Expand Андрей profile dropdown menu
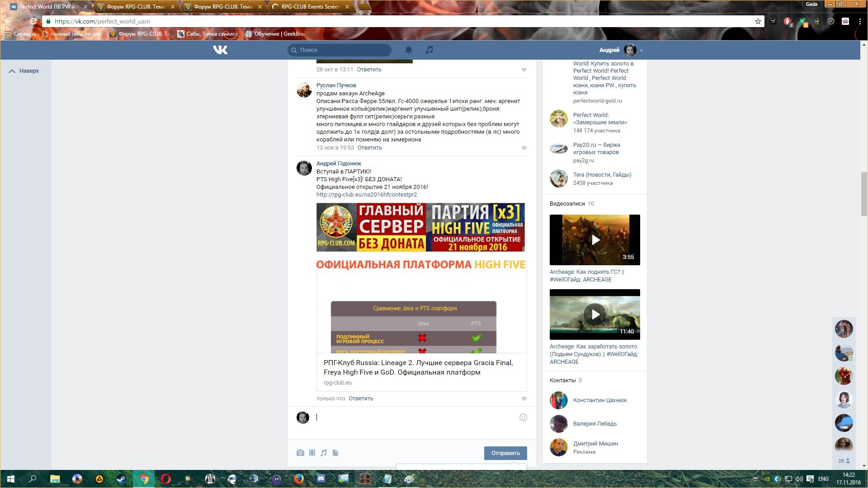Viewport: 868px width, 488px height. (x=642, y=50)
